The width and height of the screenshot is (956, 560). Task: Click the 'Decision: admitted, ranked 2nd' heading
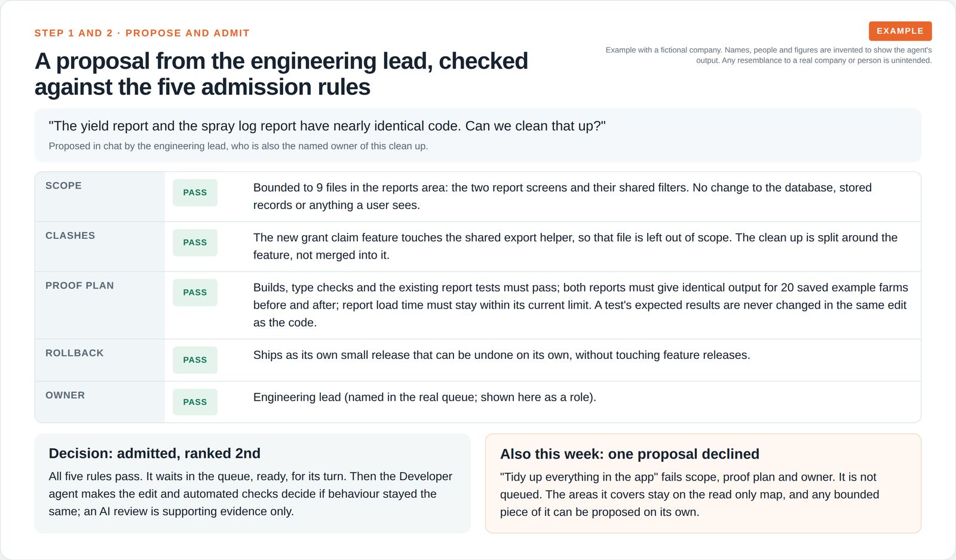coord(155,454)
